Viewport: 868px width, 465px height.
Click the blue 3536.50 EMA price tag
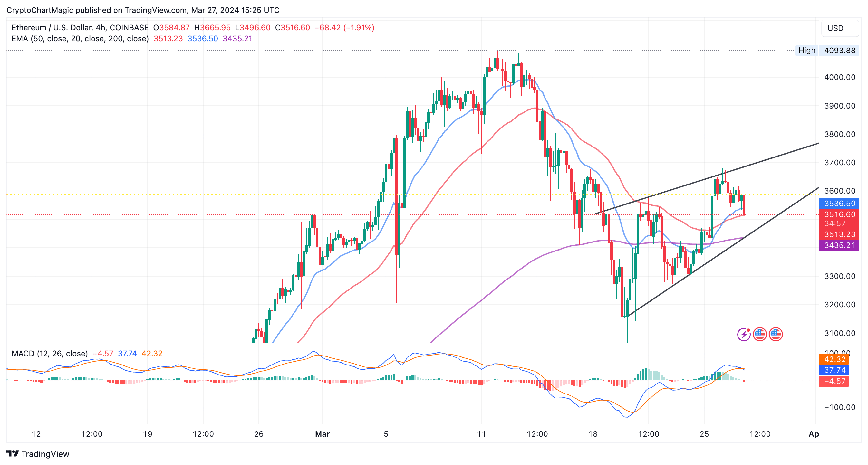coord(839,204)
